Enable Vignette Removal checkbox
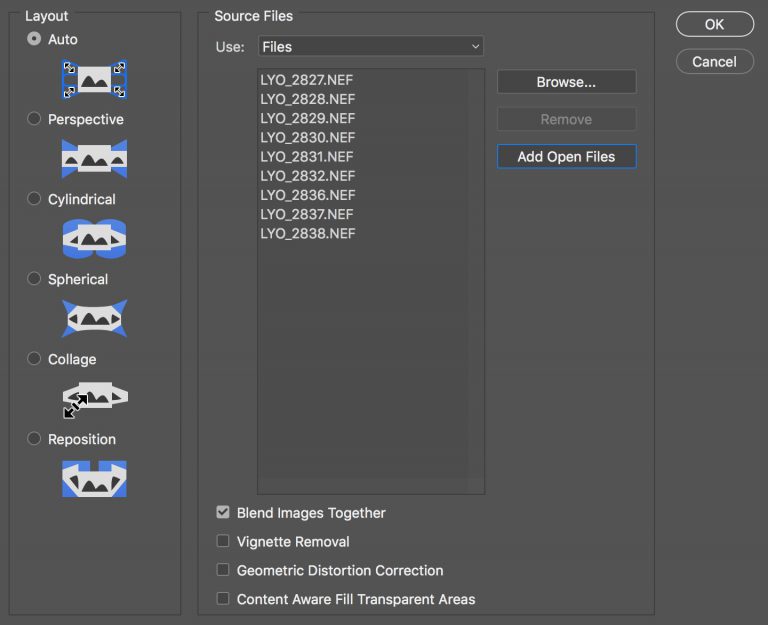768x625 pixels. (223, 541)
